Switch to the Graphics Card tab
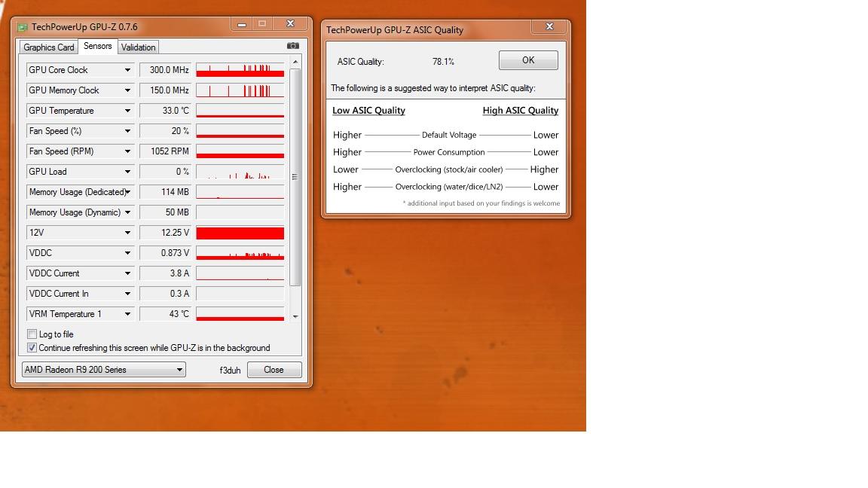This screenshot has height=488, width=868. tap(49, 47)
